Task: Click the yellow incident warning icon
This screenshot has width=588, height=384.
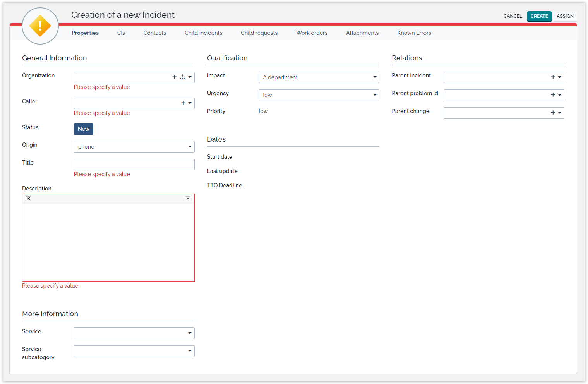Action: (x=40, y=26)
